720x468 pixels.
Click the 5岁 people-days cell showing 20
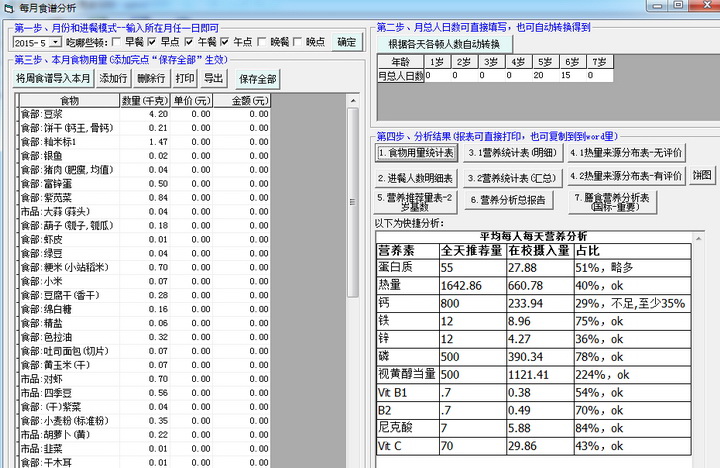coord(545,75)
